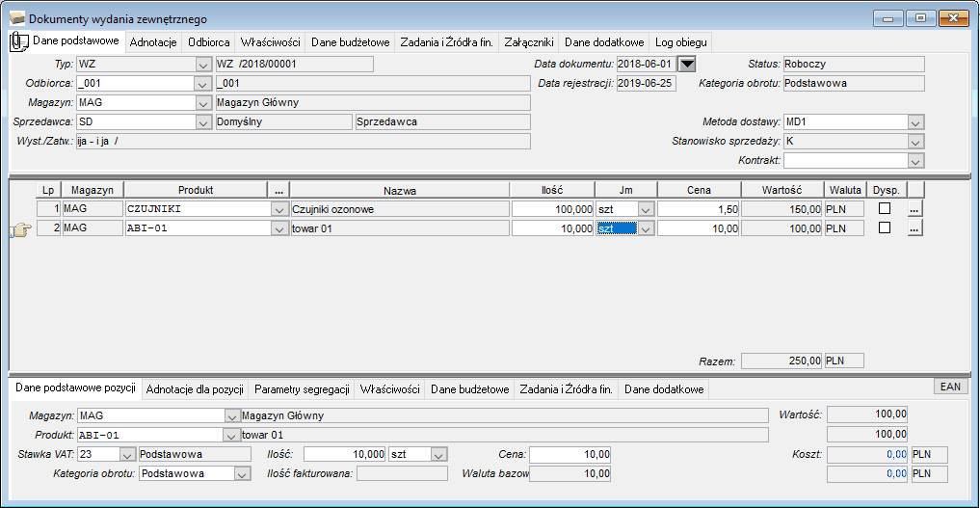
Task: Check the Dysp. box for CZUJNIKI row
Action: pos(885,208)
